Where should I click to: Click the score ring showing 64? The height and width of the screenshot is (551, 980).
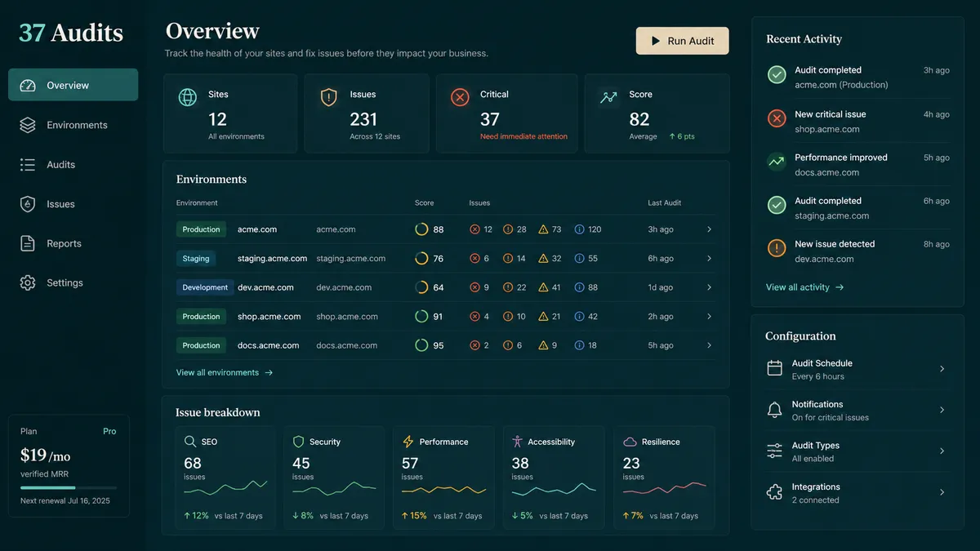pos(421,287)
